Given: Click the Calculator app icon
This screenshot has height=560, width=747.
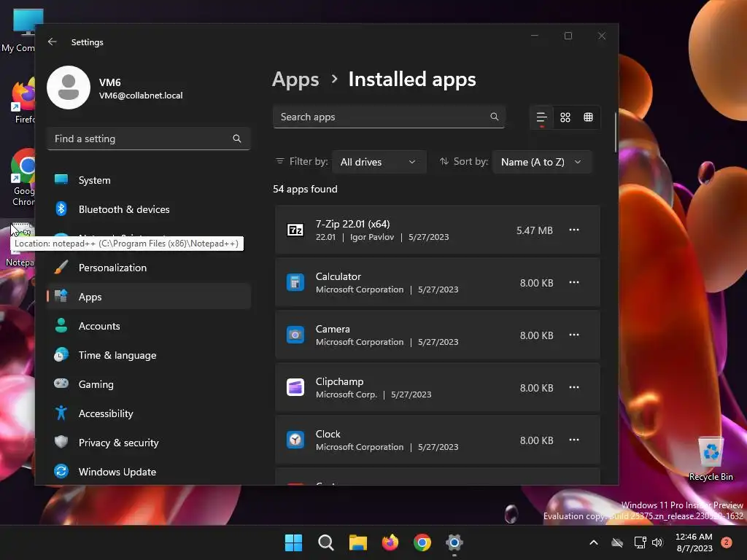Looking at the screenshot, I should (295, 282).
